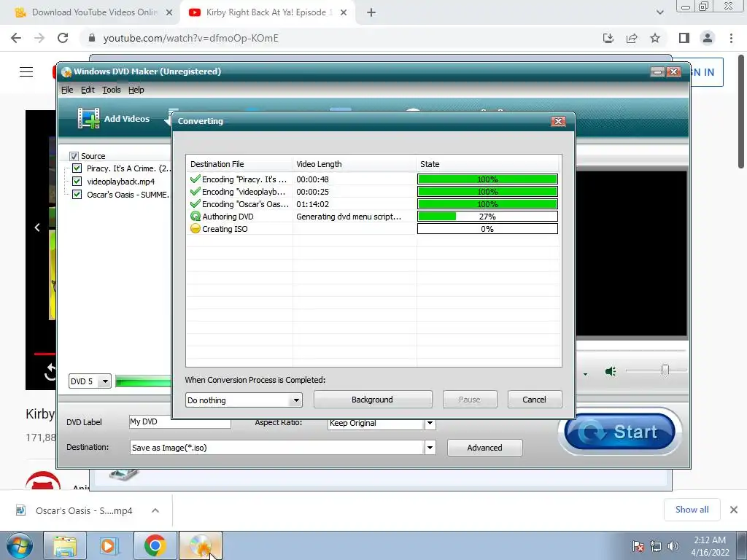Adjust the DVD Maker volume slider
Viewport: 747px width, 560px height.
665,370
